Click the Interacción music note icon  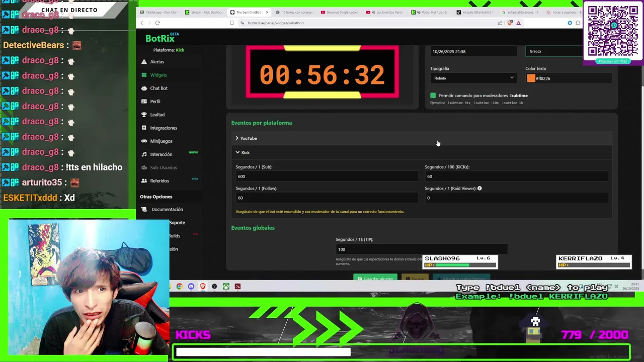pyautogui.click(x=144, y=154)
